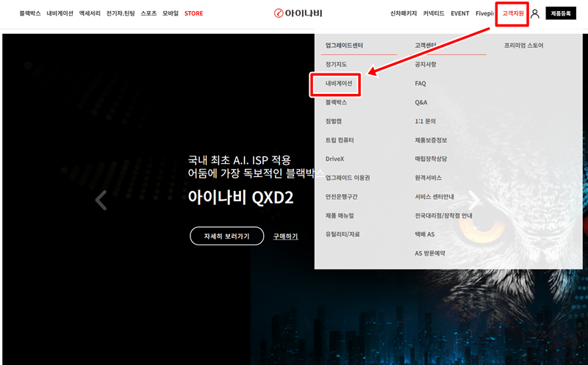
Task: Show next banner with right chevron
Action: tap(474, 200)
